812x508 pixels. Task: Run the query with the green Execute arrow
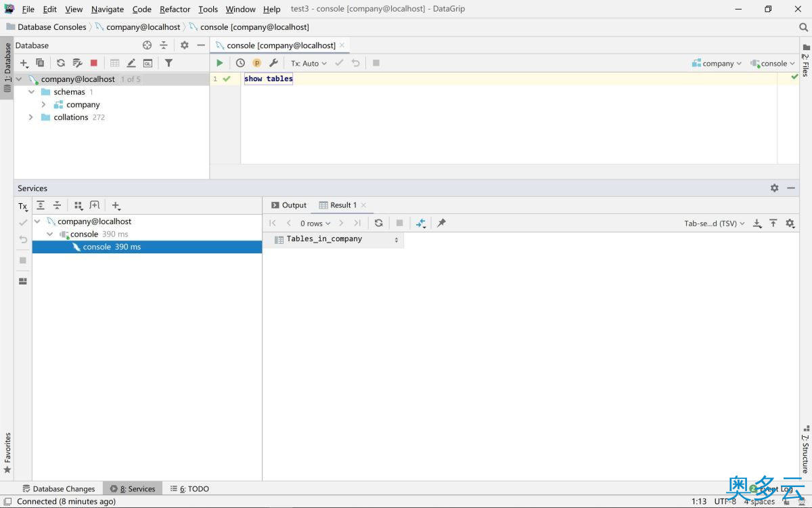pyautogui.click(x=220, y=63)
